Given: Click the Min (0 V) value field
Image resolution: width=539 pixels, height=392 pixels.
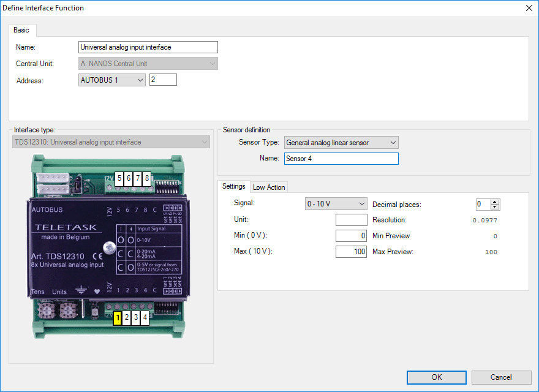Looking at the screenshot, I should click(x=352, y=236).
